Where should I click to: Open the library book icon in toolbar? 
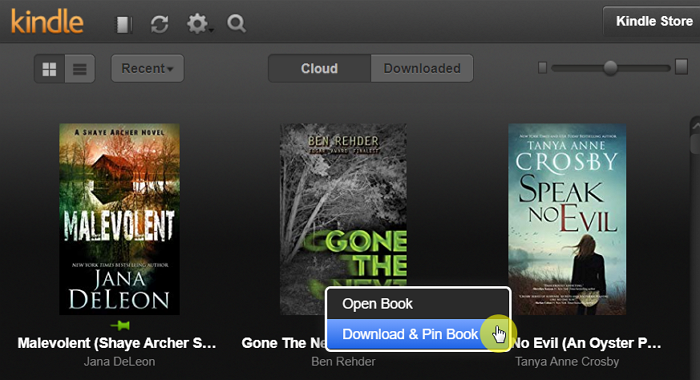[x=124, y=24]
